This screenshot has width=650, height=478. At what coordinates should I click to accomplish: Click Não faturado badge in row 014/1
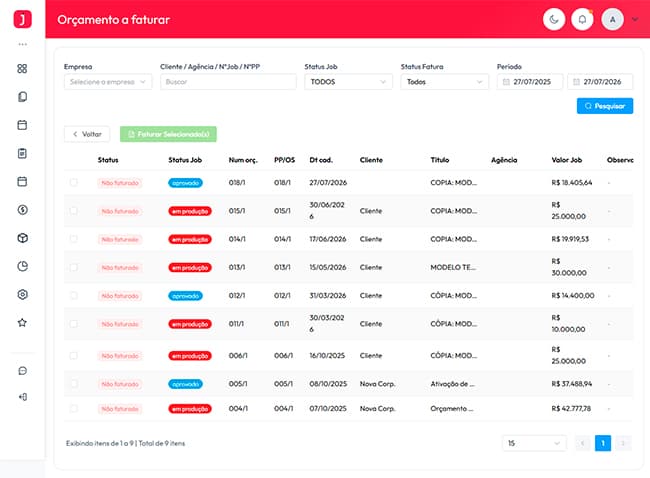click(120, 239)
